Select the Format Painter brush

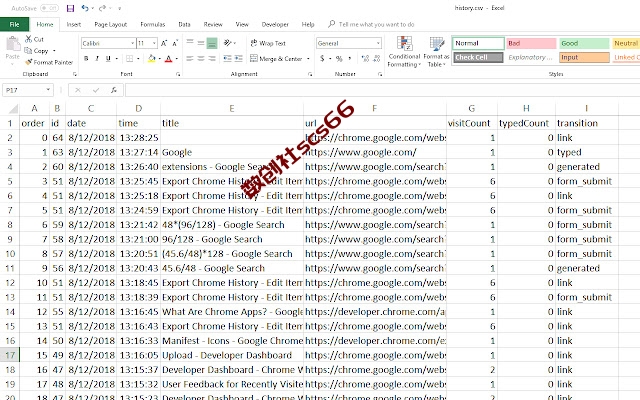pos(49,62)
